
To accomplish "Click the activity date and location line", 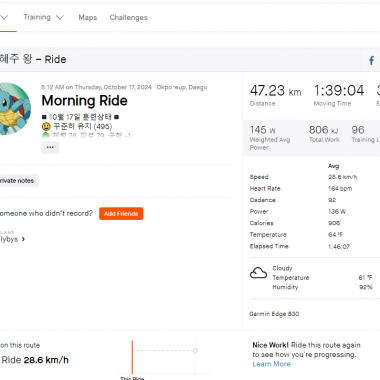I will click(x=124, y=87).
